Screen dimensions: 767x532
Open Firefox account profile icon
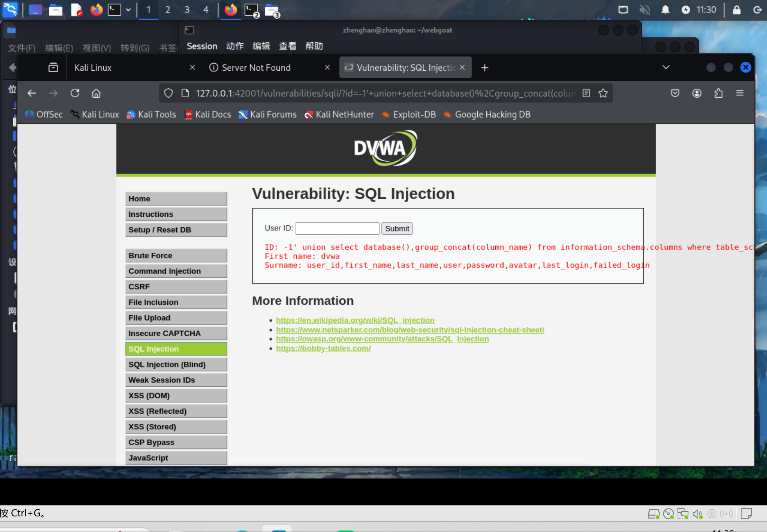(697, 93)
